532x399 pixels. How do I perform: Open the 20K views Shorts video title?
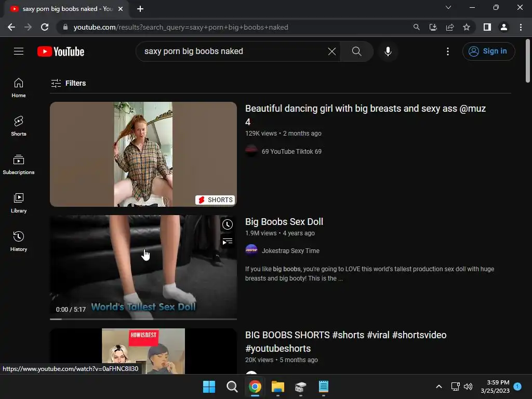coord(345,342)
